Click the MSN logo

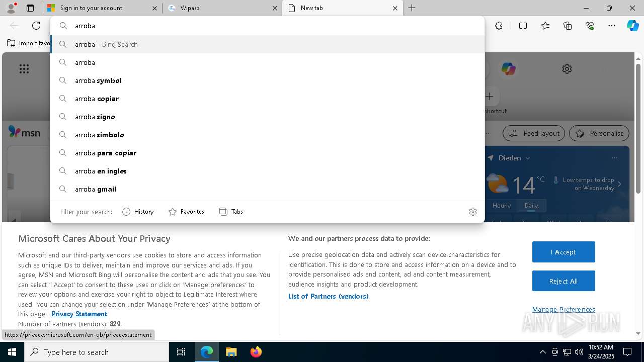pos(24,132)
